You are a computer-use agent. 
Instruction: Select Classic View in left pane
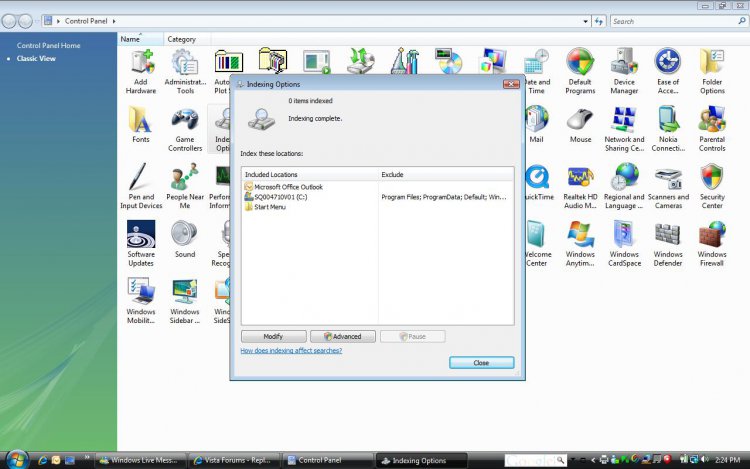tap(36, 58)
